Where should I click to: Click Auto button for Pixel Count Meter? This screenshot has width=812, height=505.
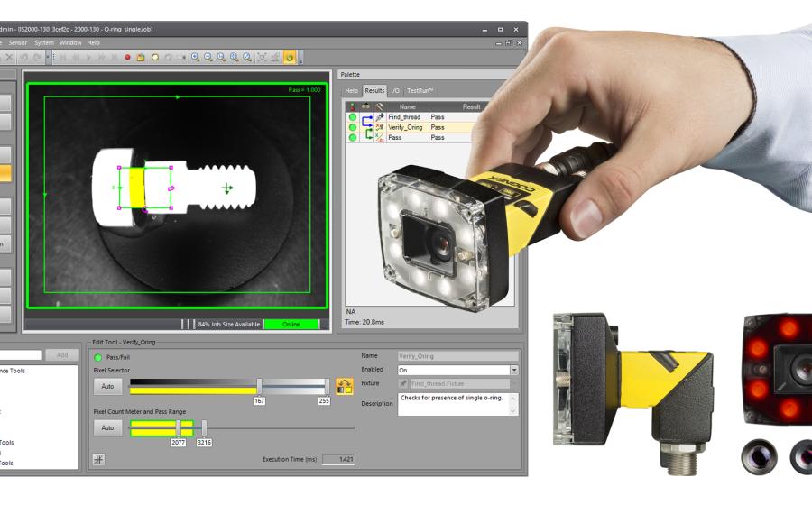107,428
